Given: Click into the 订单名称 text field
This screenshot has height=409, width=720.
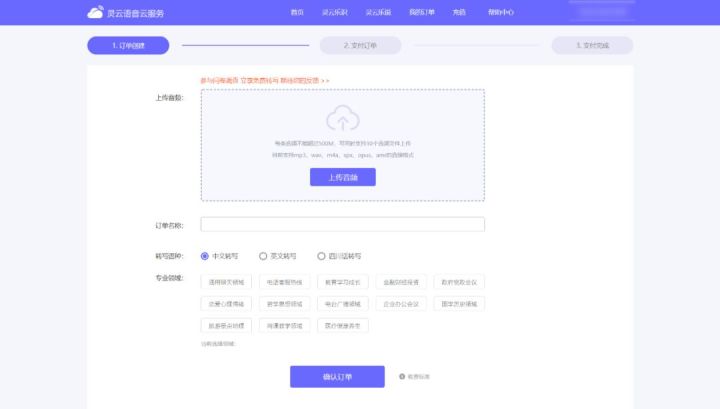Looking at the screenshot, I should [342, 224].
